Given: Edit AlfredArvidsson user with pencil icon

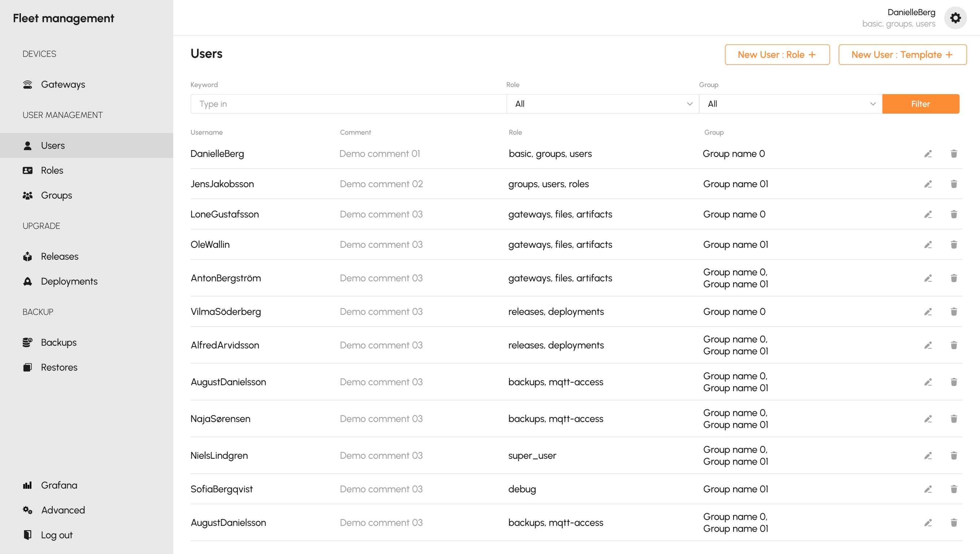Looking at the screenshot, I should point(928,345).
